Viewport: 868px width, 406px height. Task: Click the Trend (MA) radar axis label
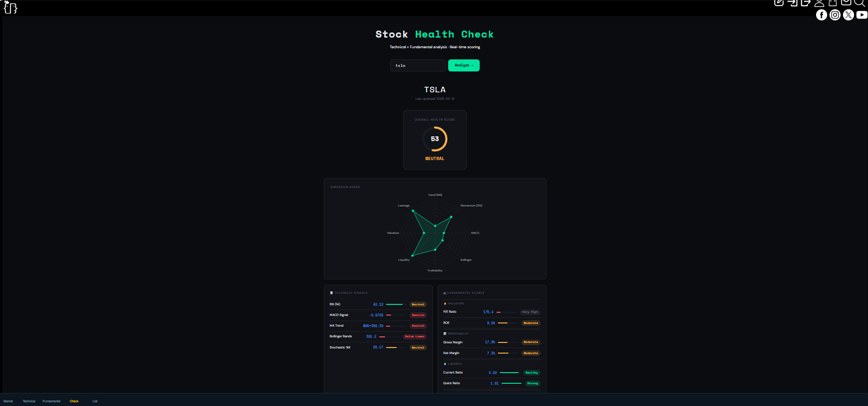[x=435, y=195]
